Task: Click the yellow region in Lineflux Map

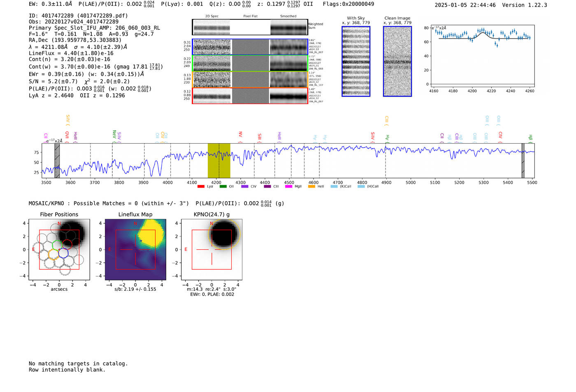Action: [x=150, y=233]
